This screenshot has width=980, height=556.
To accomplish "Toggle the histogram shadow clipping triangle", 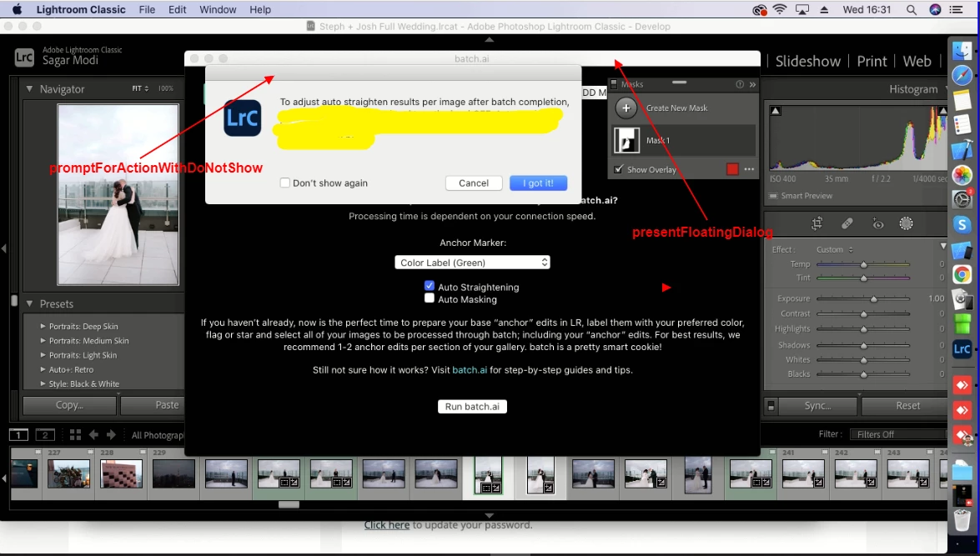I will click(776, 111).
